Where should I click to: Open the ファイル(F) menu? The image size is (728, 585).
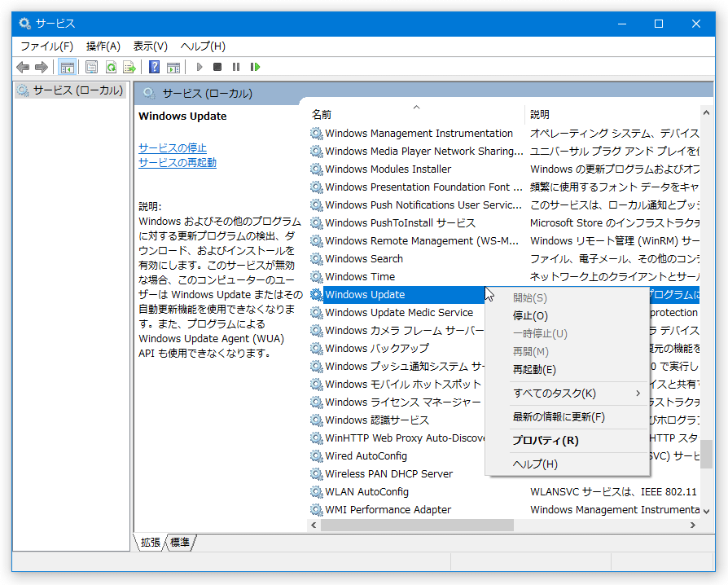47,46
